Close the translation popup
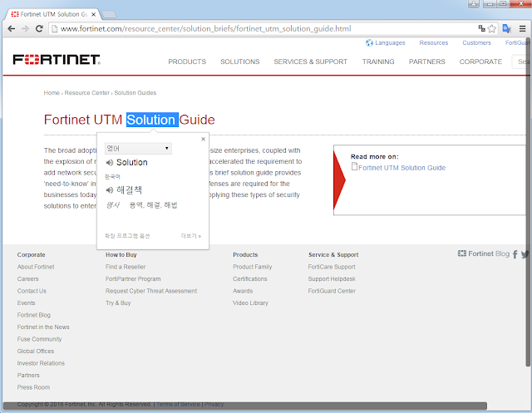Image resolution: width=532 pixels, height=413 pixels. [x=203, y=139]
